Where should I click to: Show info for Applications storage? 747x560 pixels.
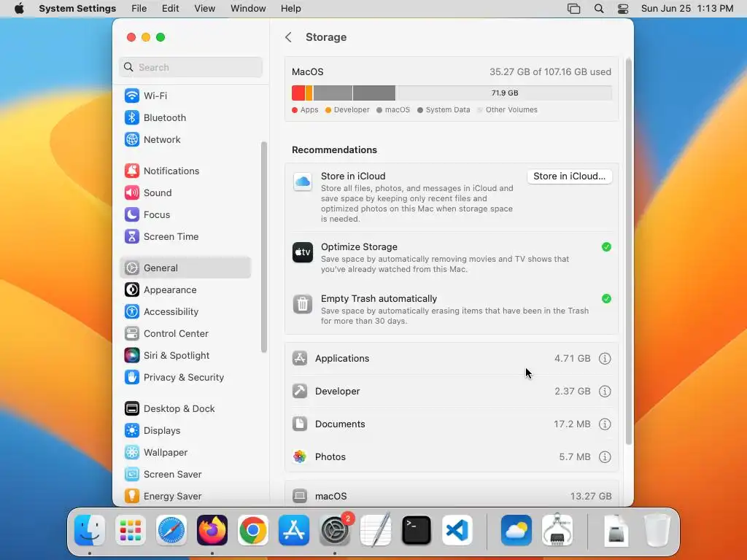605,359
